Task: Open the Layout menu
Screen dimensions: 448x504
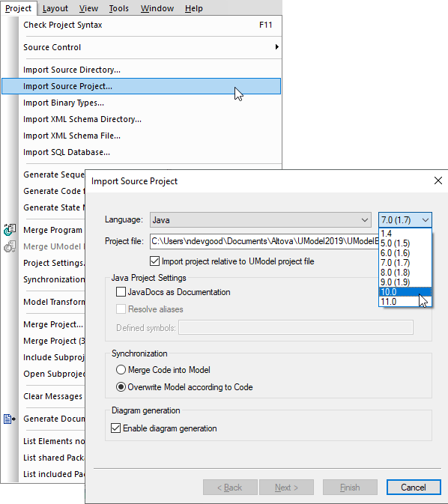Action: click(x=55, y=8)
